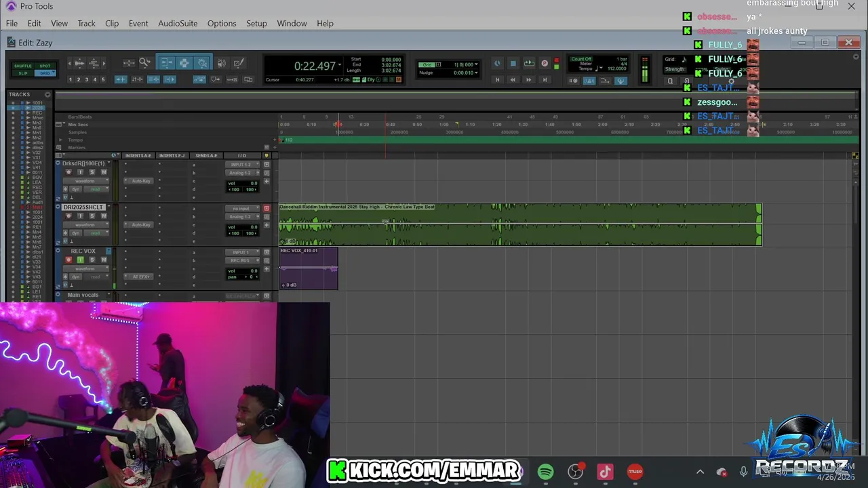
Task: Recall zoom preset 5
Action: [x=103, y=79]
